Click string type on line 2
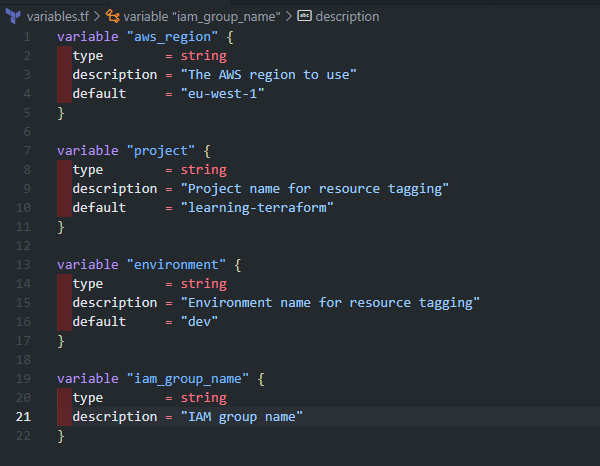The image size is (600, 466). [x=204, y=56]
